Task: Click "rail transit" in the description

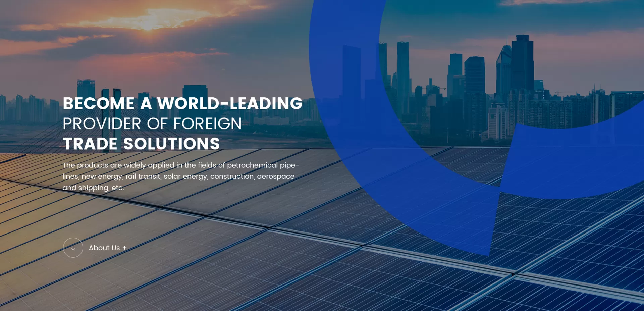Action: [143, 176]
